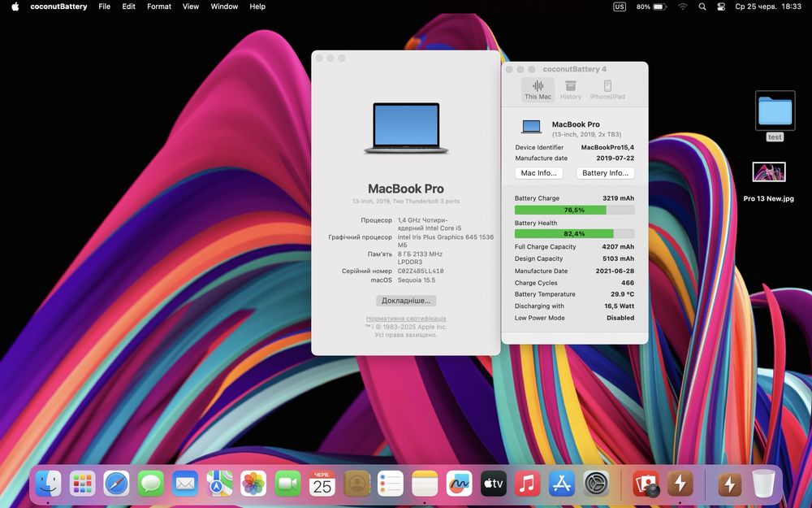Open Freeform app in the Dock

click(x=459, y=484)
